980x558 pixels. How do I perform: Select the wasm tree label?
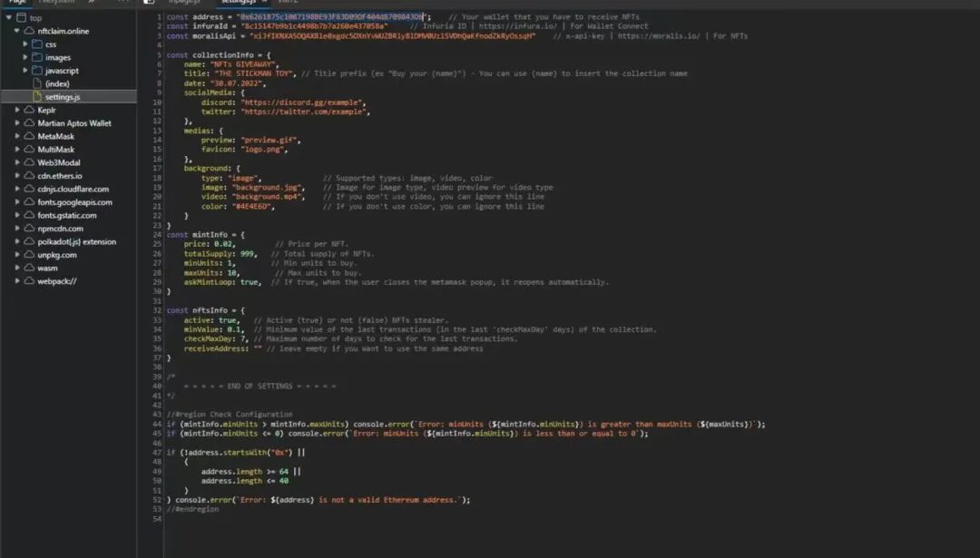47,268
